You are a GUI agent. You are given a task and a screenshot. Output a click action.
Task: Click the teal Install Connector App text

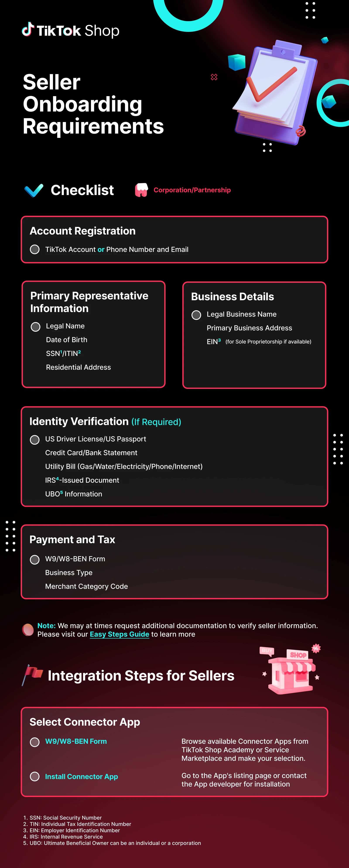coord(81,777)
